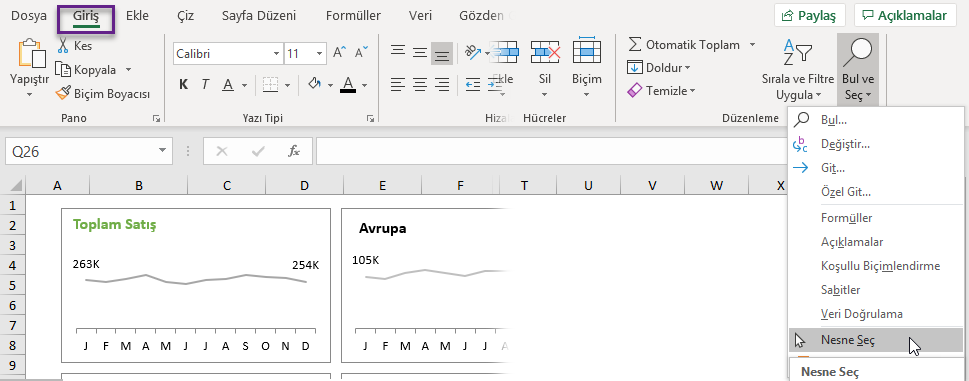Click the font color red underlined A

[348, 85]
